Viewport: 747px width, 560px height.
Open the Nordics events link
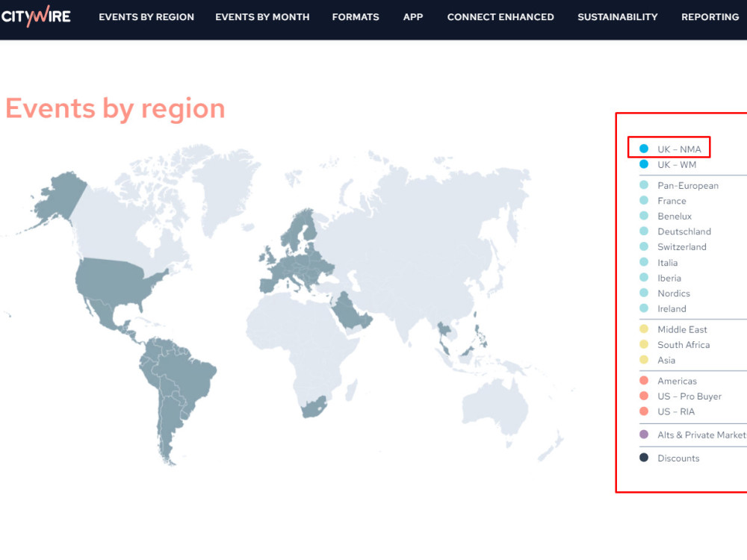[674, 293]
